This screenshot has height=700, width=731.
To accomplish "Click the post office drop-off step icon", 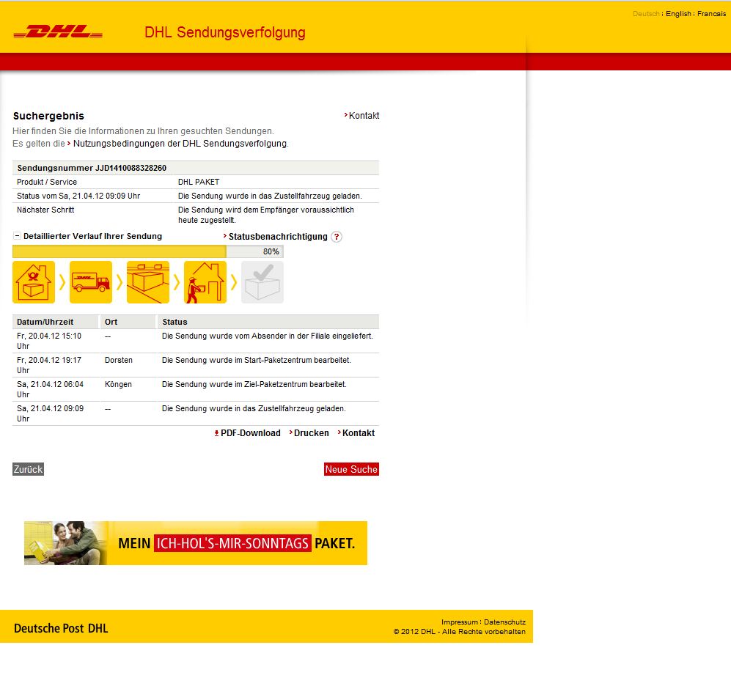I will (x=34, y=282).
